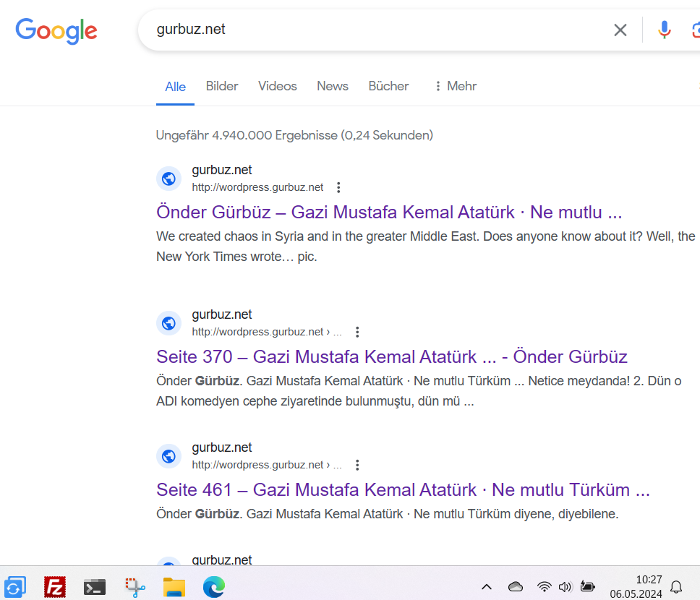Open the News tab
The image size is (700, 600).
333,86
